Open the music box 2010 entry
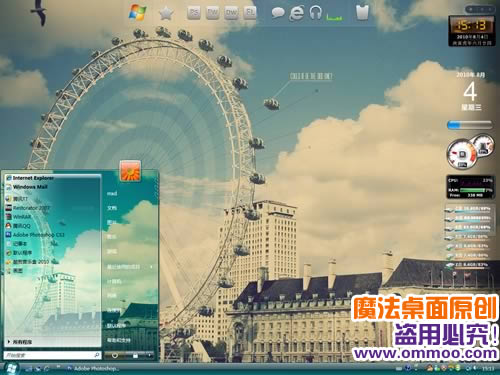Image resolution: width=500 pixels, height=375 pixels. (27, 262)
